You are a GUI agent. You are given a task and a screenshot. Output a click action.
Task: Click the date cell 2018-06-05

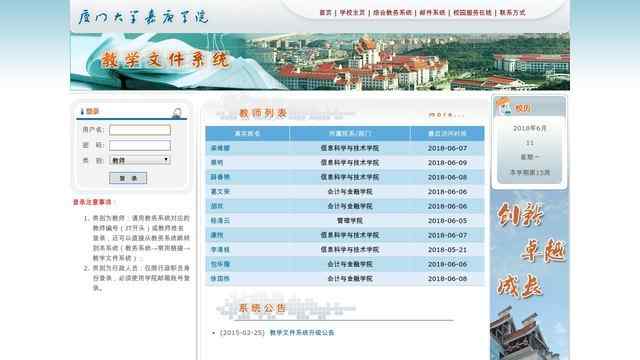(447, 220)
